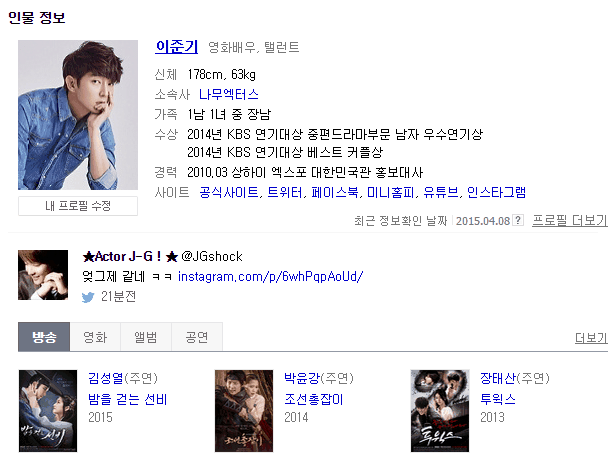Open the 트위터 site link
The height and width of the screenshot is (464, 615).
(x=285, y=192)
